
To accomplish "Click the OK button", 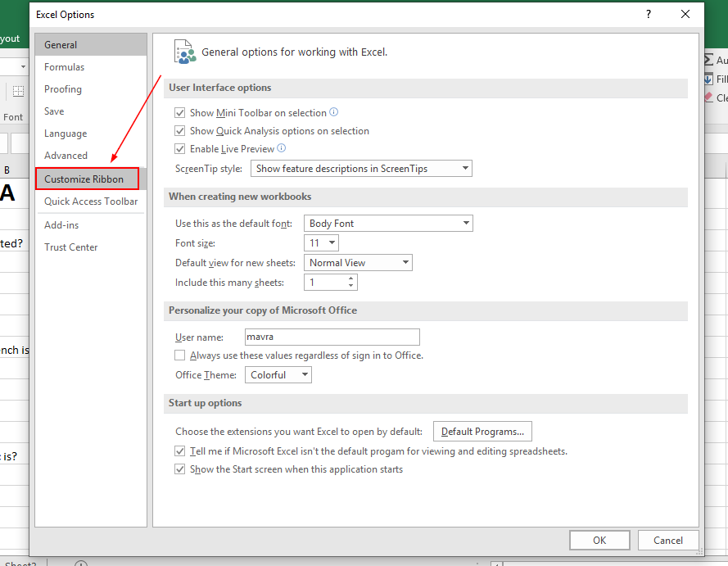I will [599, 540].
